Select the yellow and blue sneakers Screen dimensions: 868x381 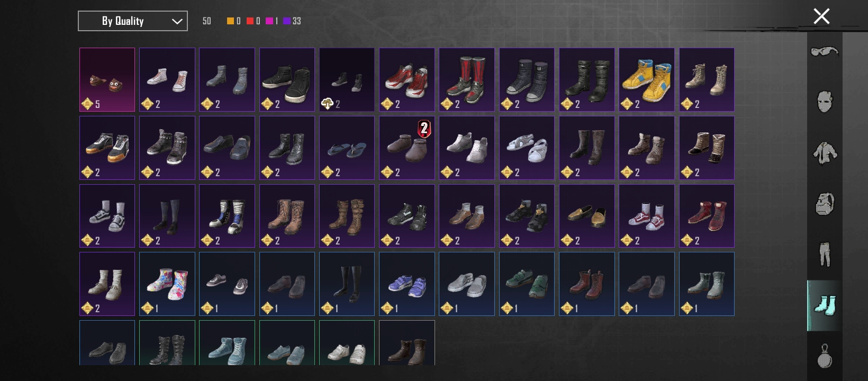tap(647, 80)
